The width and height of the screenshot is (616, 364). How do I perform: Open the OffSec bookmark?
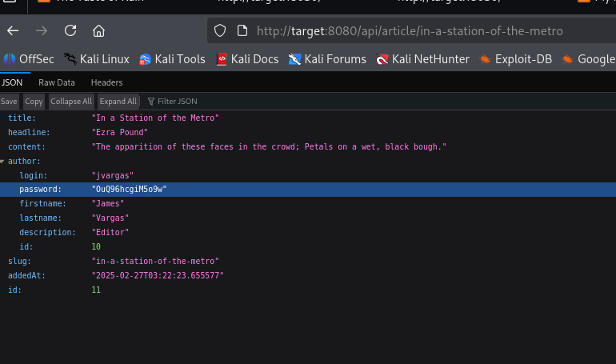pos(29,59)
